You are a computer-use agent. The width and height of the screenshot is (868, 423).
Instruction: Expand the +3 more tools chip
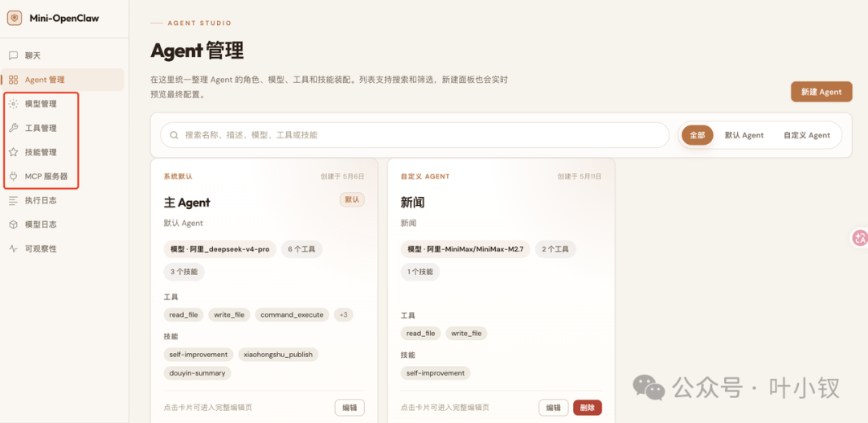(x=343, y=314)
